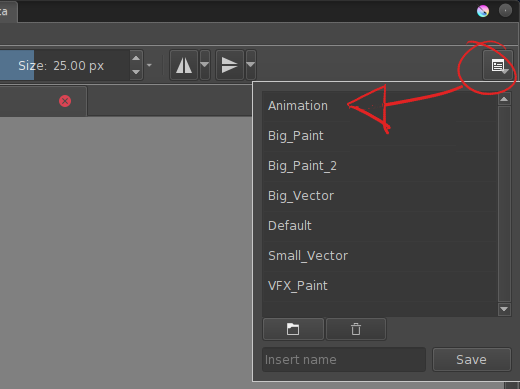The width and height of the screenshot is (520, 389).
Task: Open brush size dropdown arrow
Action: 149,65
